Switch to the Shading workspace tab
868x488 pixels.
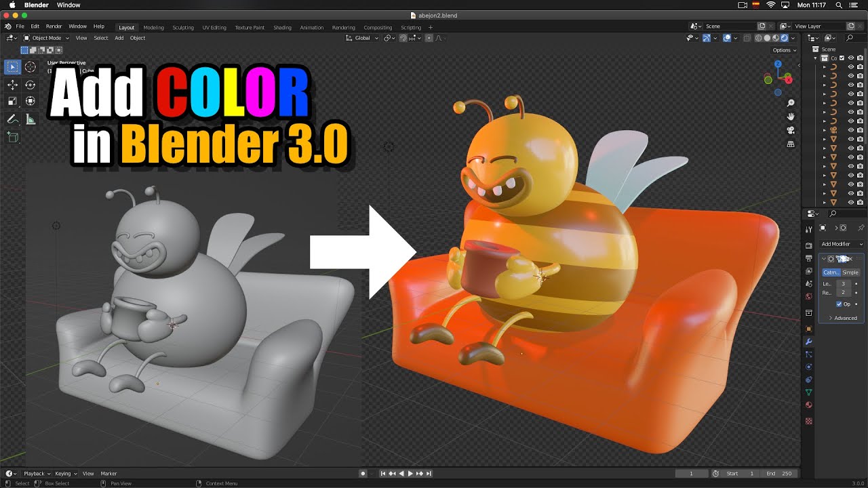pos(282,28)
